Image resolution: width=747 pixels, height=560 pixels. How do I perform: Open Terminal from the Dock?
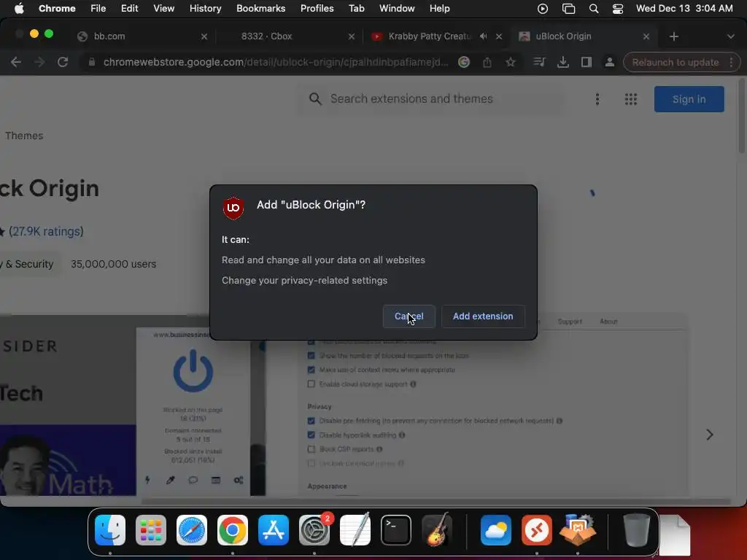click(x=396, y=530)
